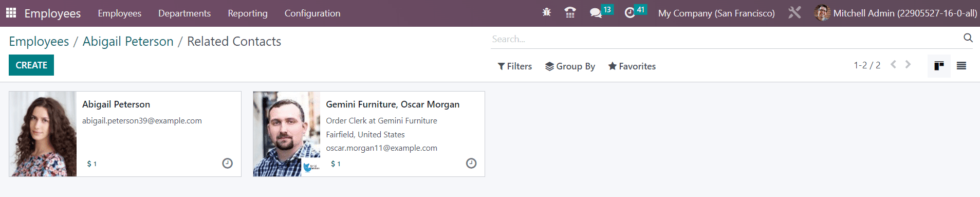This screenshot has width=980, height=197.
Task: Open the Favorites dropdown
Action: [x=632, y=66]
